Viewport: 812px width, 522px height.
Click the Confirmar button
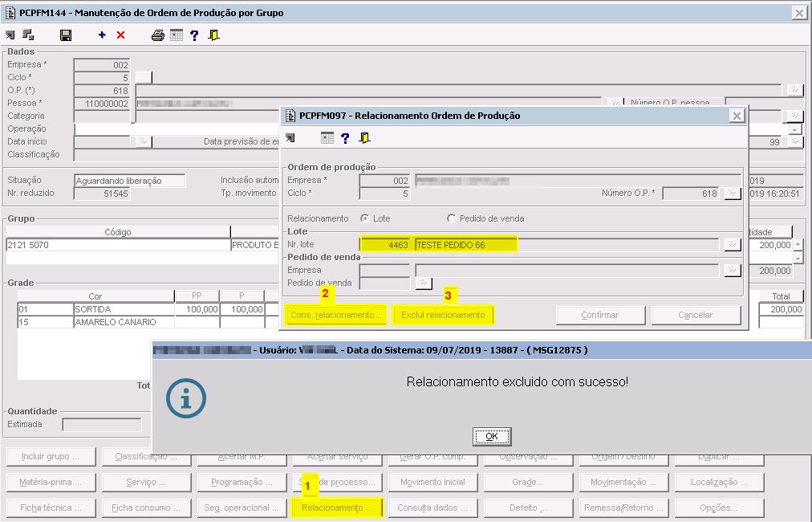[x=600, y=315]
